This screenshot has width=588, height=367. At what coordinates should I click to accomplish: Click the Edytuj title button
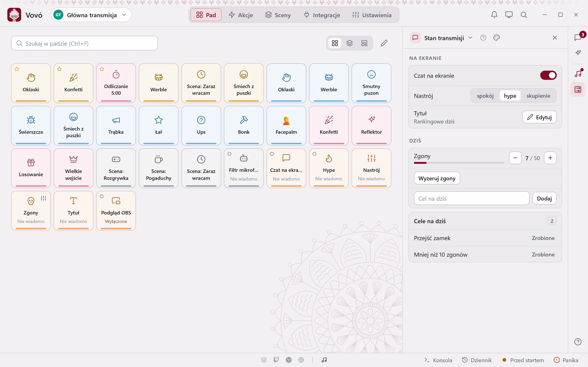(539, 117)
